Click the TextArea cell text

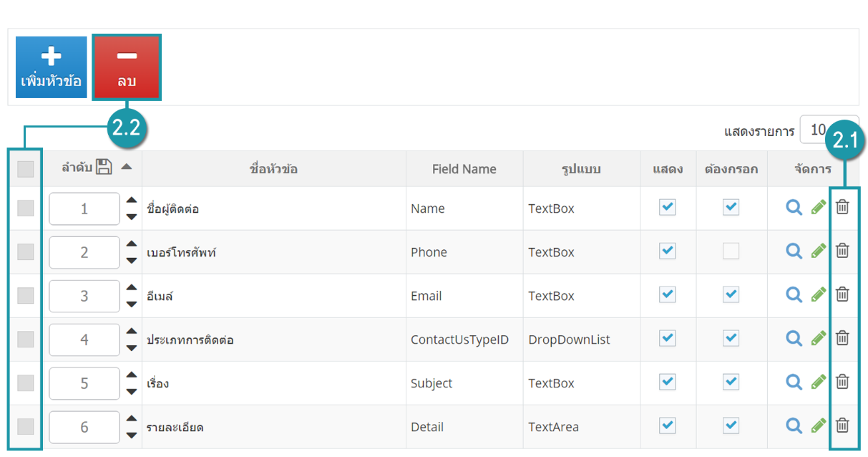(554, 427)
